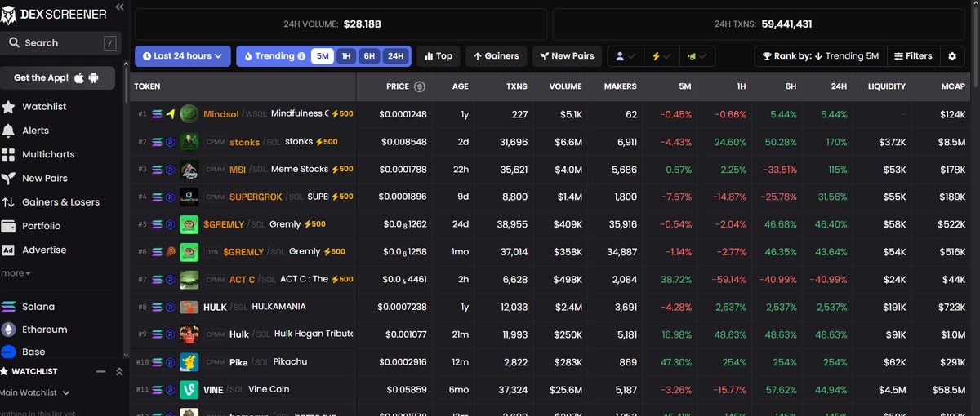The image size is (980, 416).
Task: Select the 6H trending interval
Action: [x=370, y=56]
